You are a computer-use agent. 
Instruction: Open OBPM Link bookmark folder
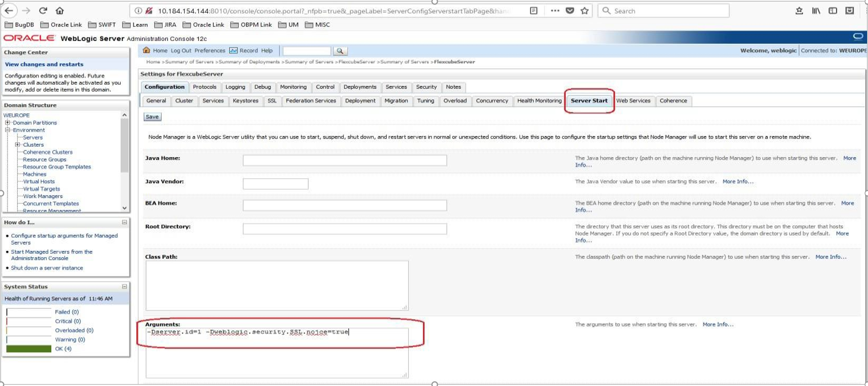(x=251, y=24)
